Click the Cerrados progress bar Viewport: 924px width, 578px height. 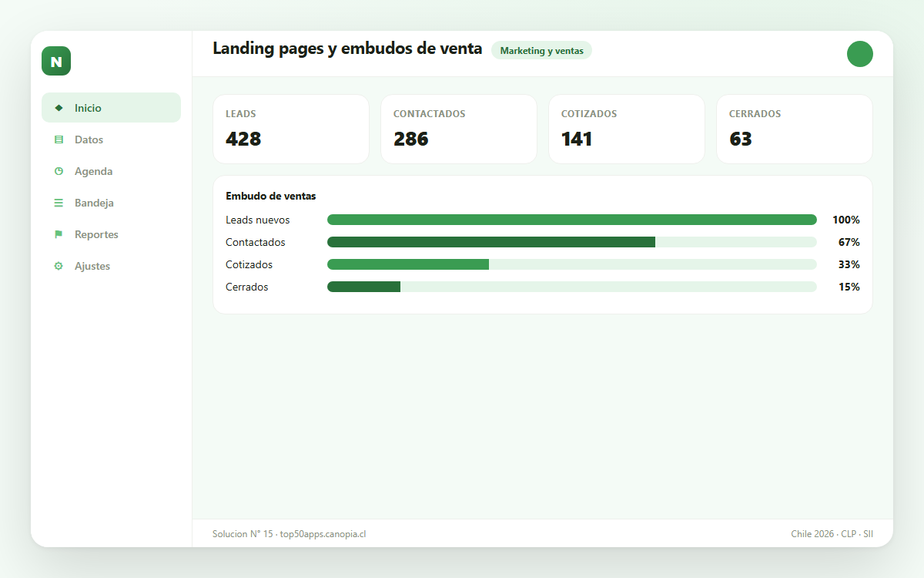(x=572, y=287)
